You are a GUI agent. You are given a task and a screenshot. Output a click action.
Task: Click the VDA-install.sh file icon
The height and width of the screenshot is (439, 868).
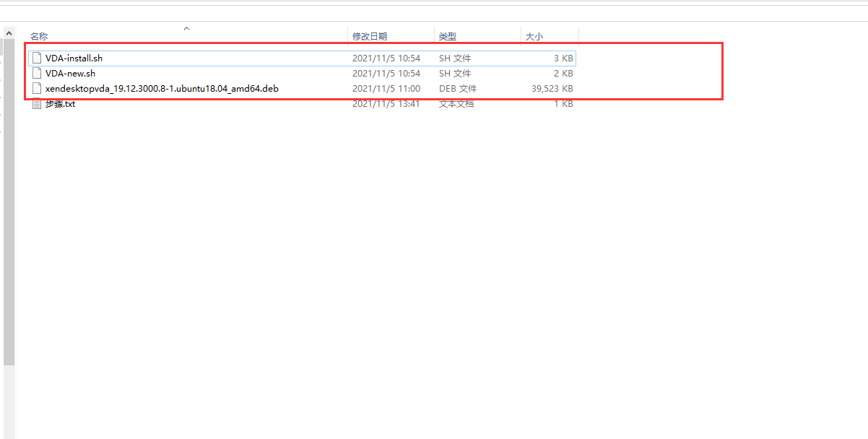[36, 58]
